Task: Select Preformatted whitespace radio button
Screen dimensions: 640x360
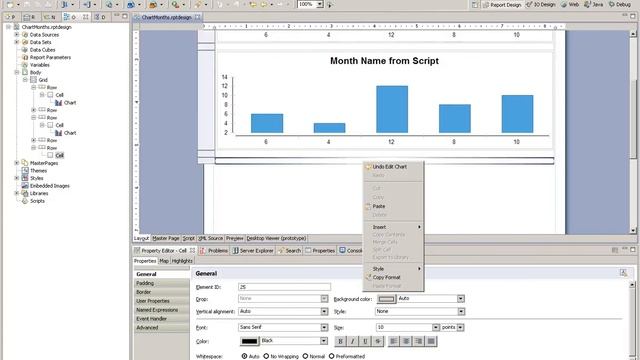Action: coord(331,356)
